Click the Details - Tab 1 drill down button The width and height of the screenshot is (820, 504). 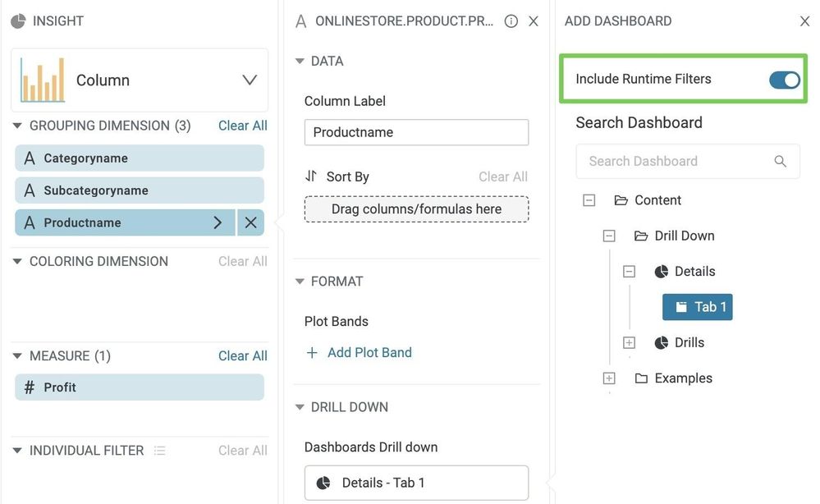click(416, 483)
